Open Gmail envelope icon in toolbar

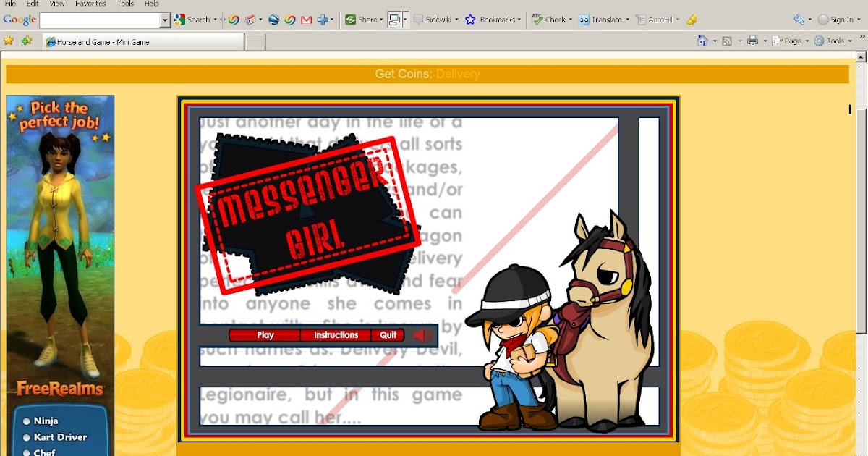(306, 20)
